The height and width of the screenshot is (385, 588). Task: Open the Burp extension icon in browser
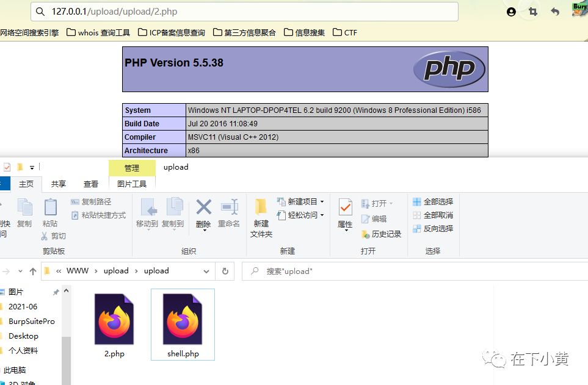579,9
